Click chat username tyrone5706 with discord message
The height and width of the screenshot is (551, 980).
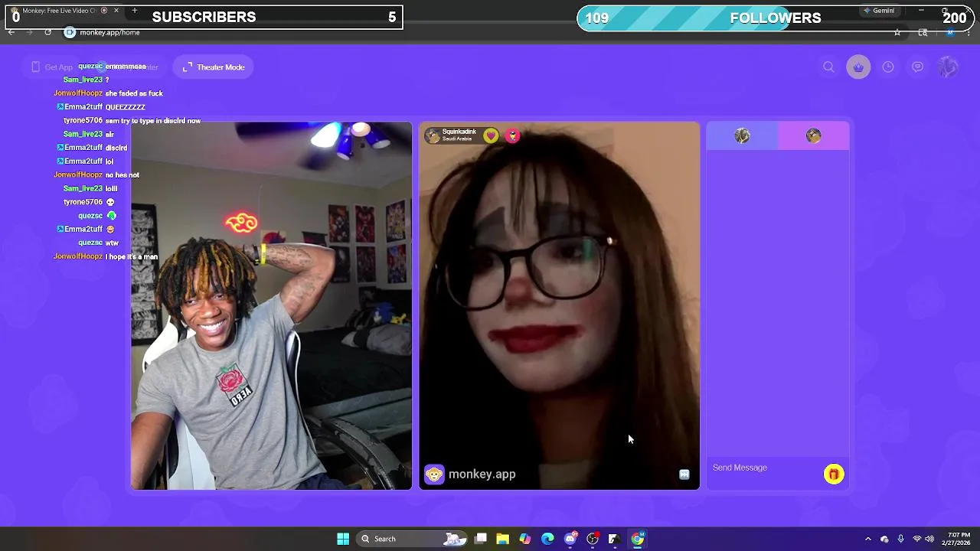click(83, 120)
